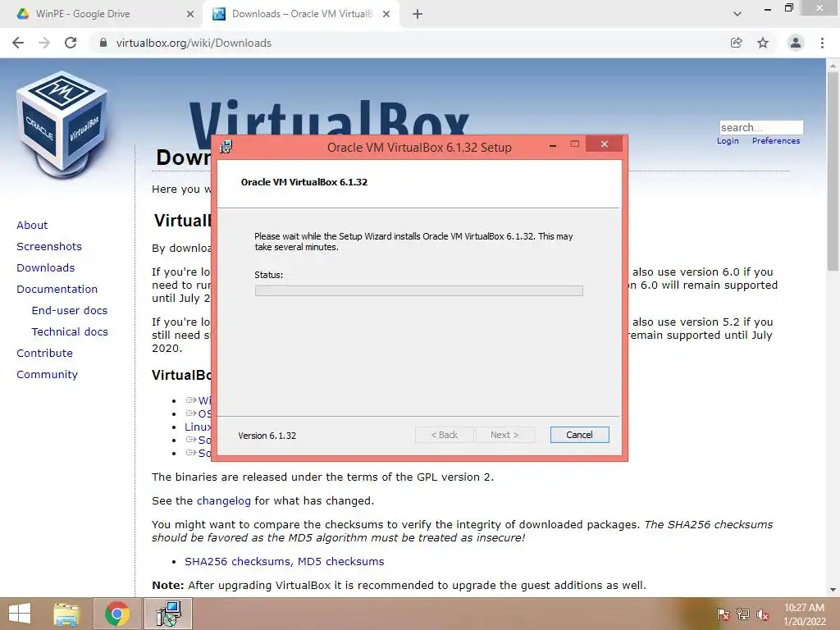Click the network tray icon
Viewport: 840px width, 630px height.
(x=743, y=614)
